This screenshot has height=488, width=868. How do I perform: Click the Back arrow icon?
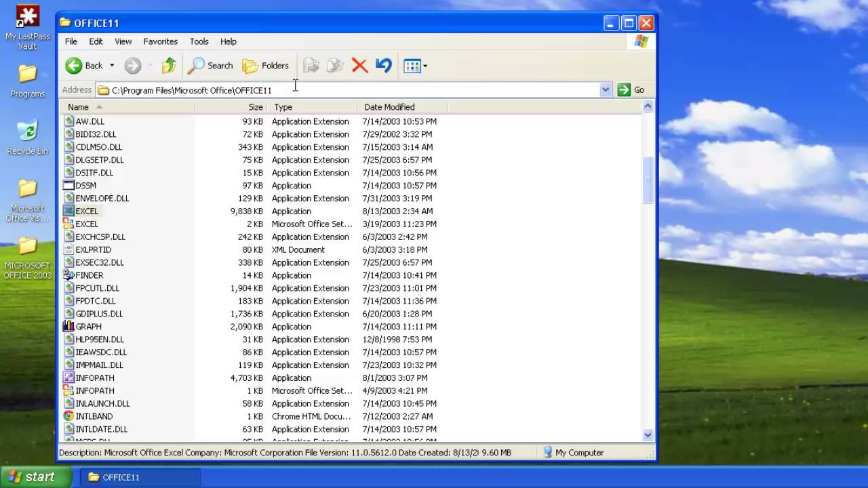pos(73,66)
